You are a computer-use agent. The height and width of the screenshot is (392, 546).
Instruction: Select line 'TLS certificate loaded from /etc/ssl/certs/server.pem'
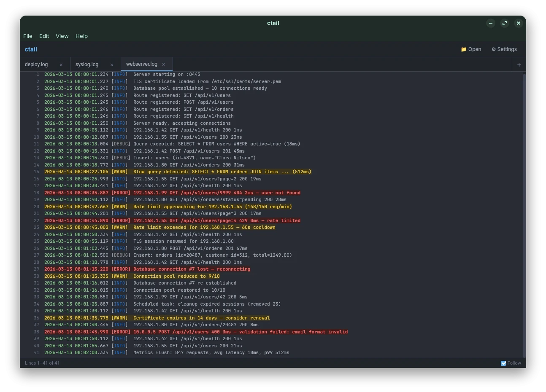[x=271, y=81]
